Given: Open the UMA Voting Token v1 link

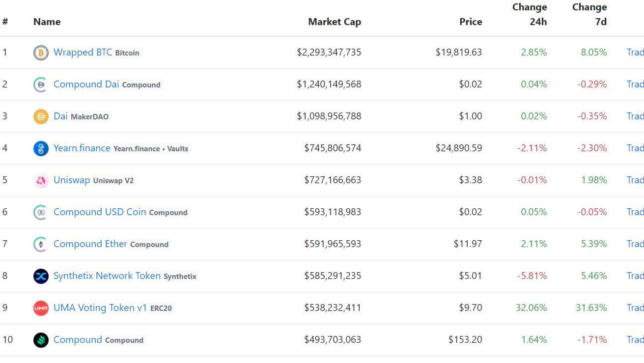Looking at the screenshot, I should [100, 307].
